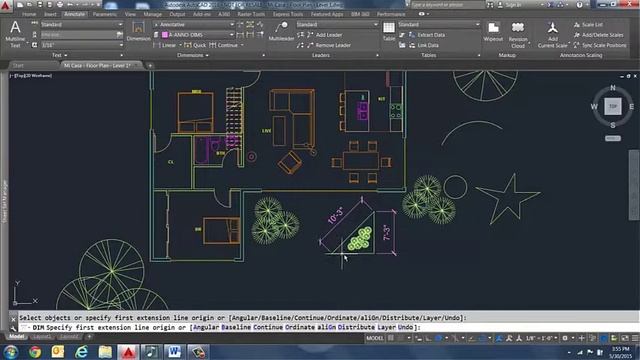
Task: Toggle grid display in the status bar
Action: coord(391,338)
